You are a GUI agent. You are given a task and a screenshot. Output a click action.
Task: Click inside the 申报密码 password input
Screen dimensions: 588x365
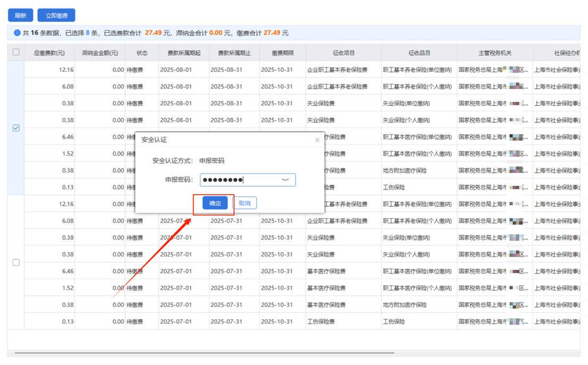(240, 180)
